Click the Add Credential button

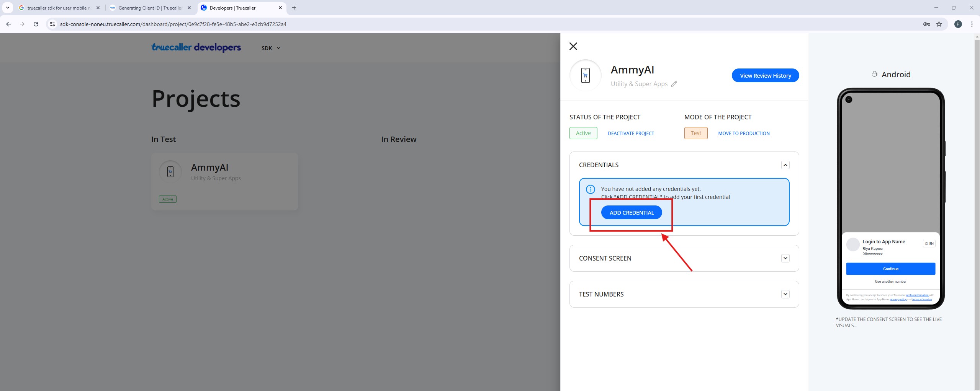tap(631, 213)
